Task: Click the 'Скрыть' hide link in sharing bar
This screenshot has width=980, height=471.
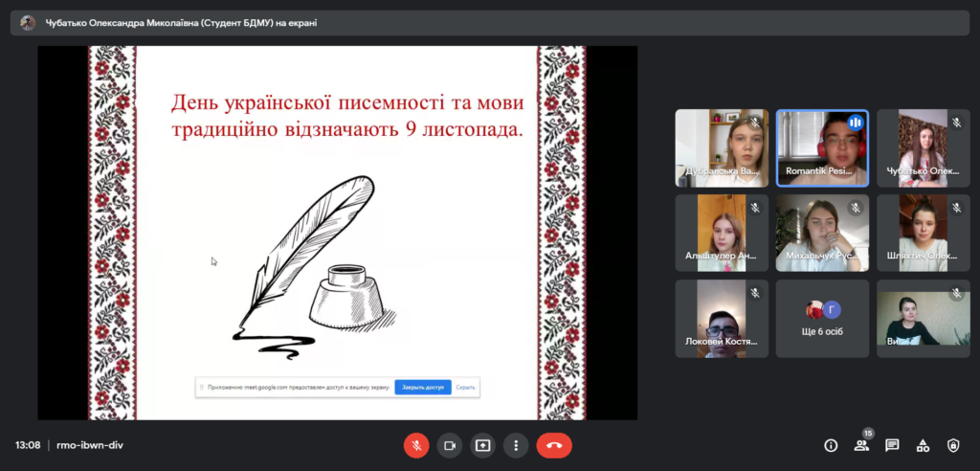Action: coord(465,387)
